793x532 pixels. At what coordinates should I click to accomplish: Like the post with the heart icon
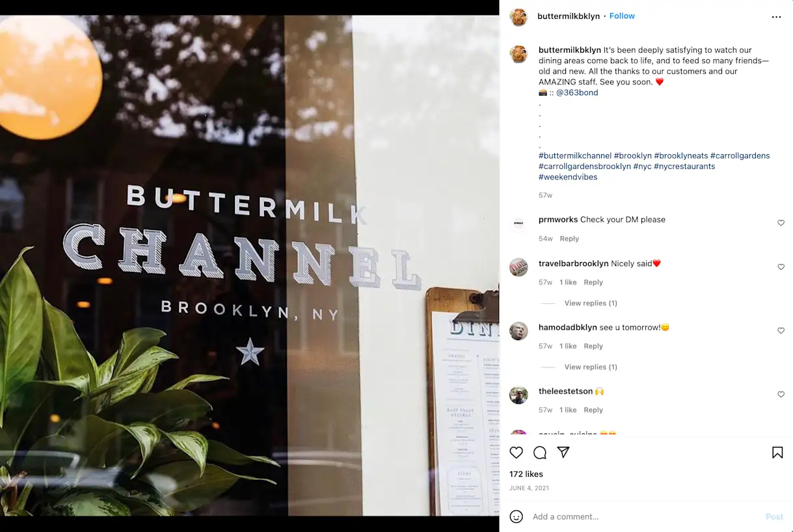pyautogui.click(x=516, y=453)
